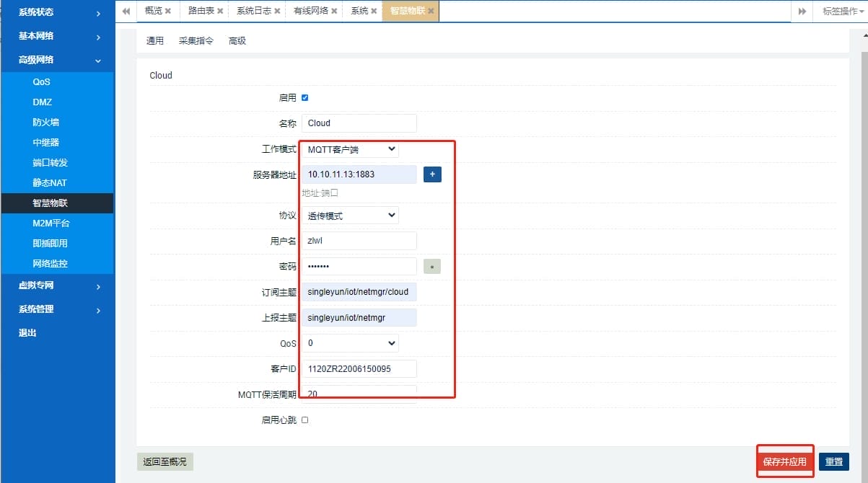Click into the 客户ID input field
The width and height of the screenshot is (868, 483).
(x=359, y=368)
